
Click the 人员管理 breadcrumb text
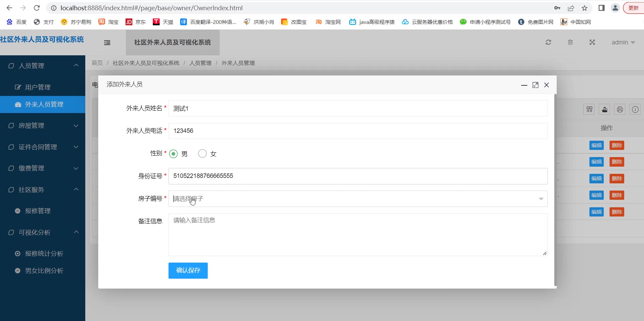201,63
